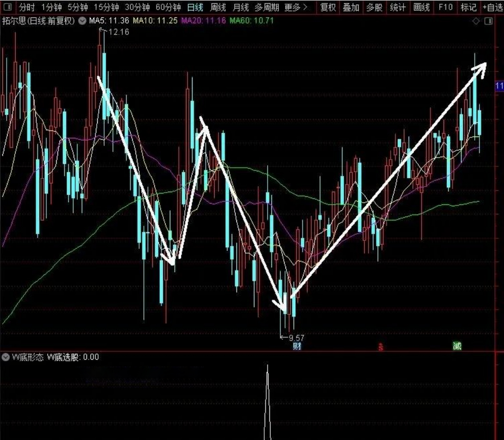504x440 pixels.
Task: Toggle the side panel icon at chart top-right
Action: 488,21
